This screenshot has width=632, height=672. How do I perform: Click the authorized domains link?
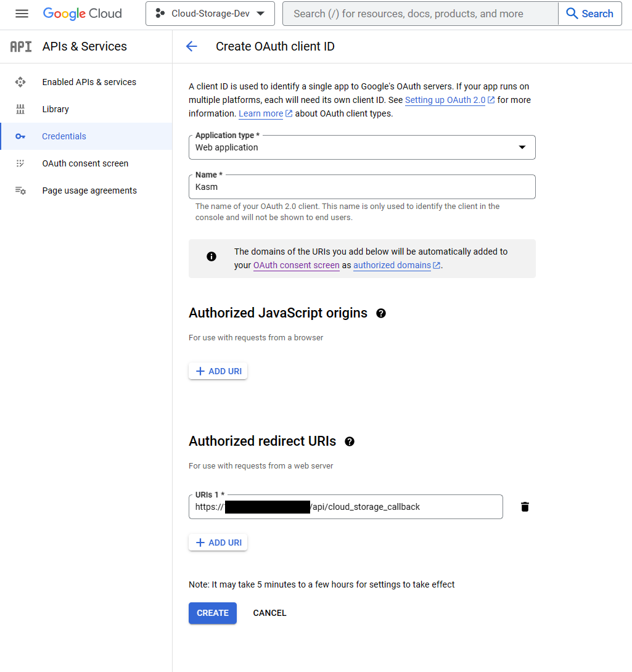pos(392,265)
